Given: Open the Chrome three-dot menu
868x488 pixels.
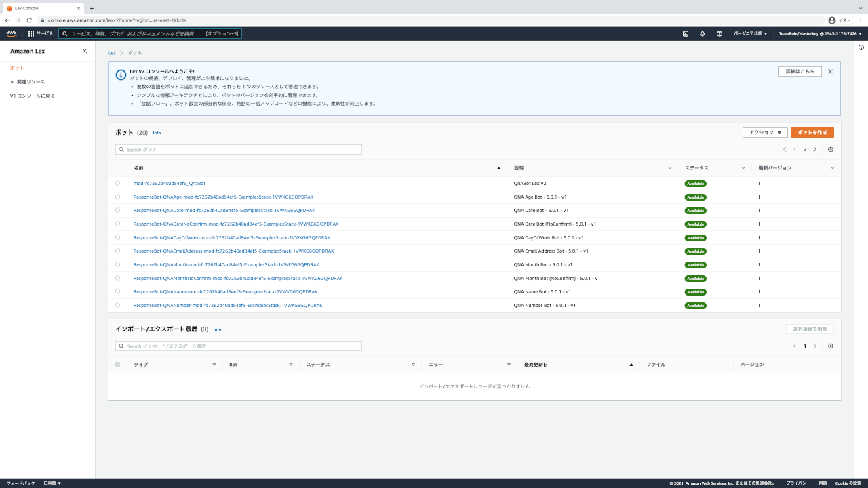Looking at the screenshot, I should pos(861,20).
